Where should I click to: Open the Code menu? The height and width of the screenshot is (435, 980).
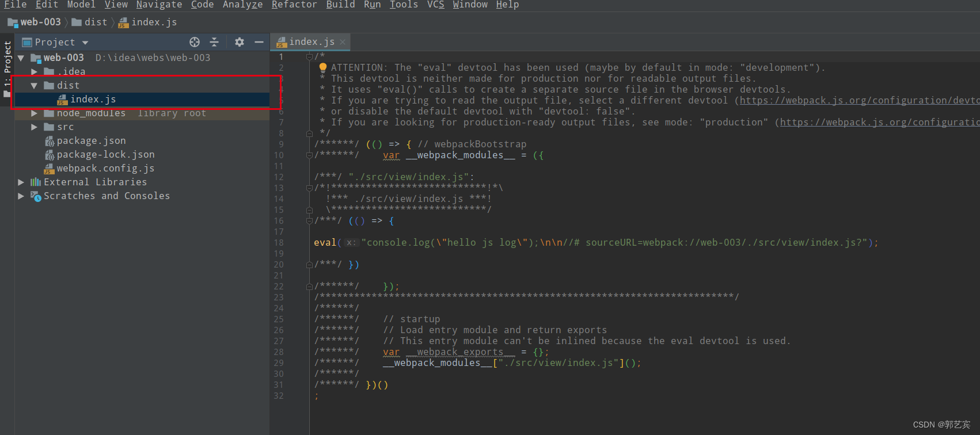[x=203, y=5]
